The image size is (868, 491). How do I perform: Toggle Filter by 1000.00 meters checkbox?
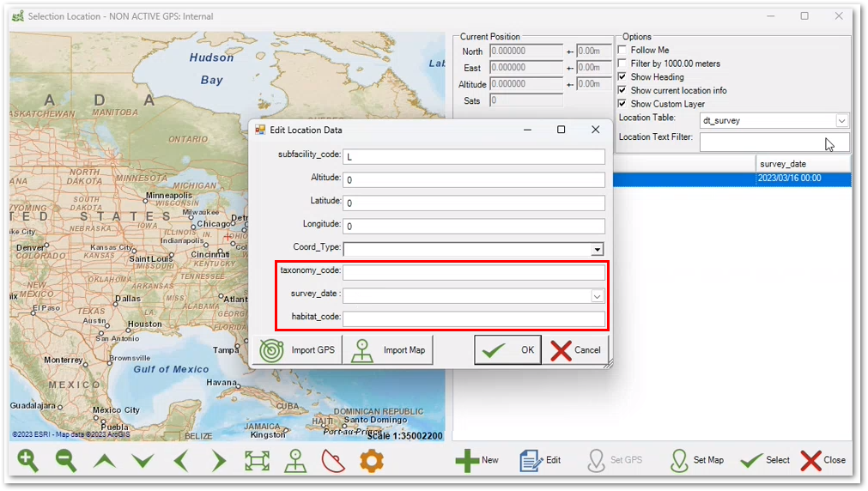tap(622, 64)
